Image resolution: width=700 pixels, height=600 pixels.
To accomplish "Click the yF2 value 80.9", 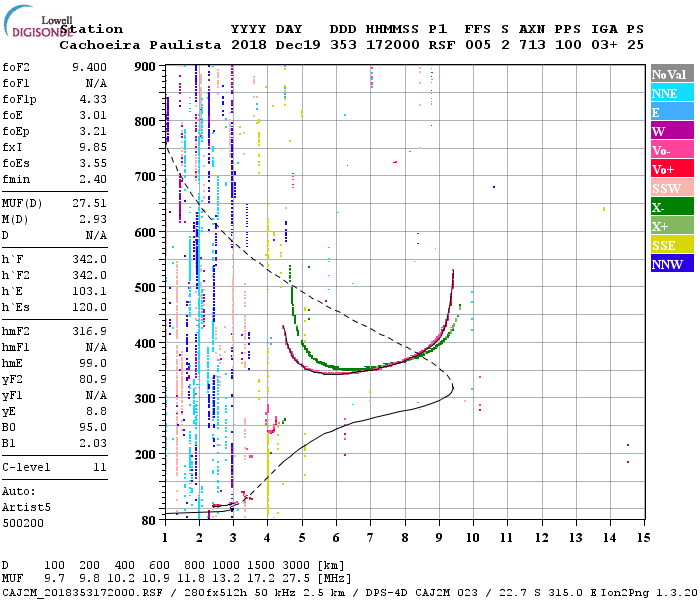I will 93,380.
